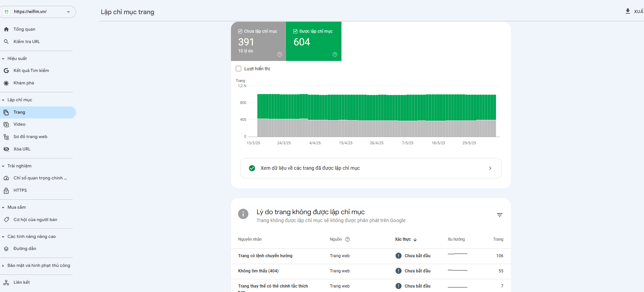
Task: Click Xem dữ liệu về các trang đã được lập chỉ mục
Action: [371, 168]
